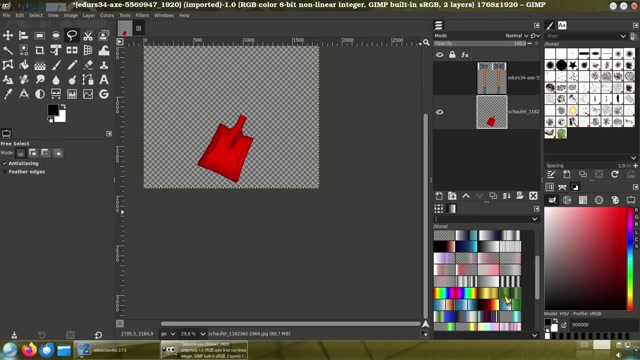Open the Layers dock tab menu button
The height and width of the screenshot is (360, 640).
(x=536, y=25)
